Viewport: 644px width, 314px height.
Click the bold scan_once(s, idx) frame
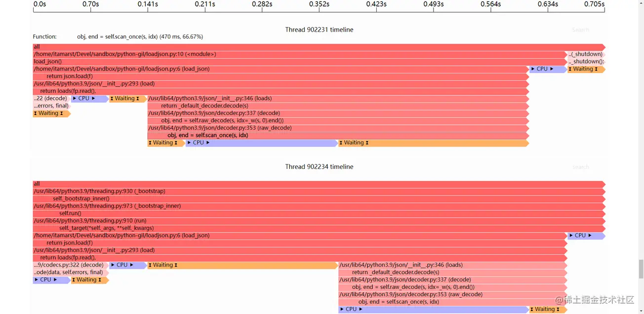coord(338,135)
